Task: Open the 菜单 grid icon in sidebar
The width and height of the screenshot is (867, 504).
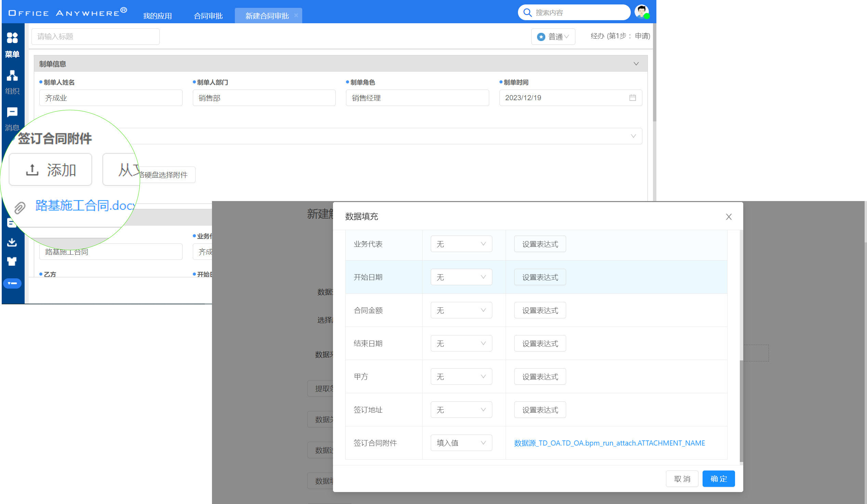Action: click(12, 38)
